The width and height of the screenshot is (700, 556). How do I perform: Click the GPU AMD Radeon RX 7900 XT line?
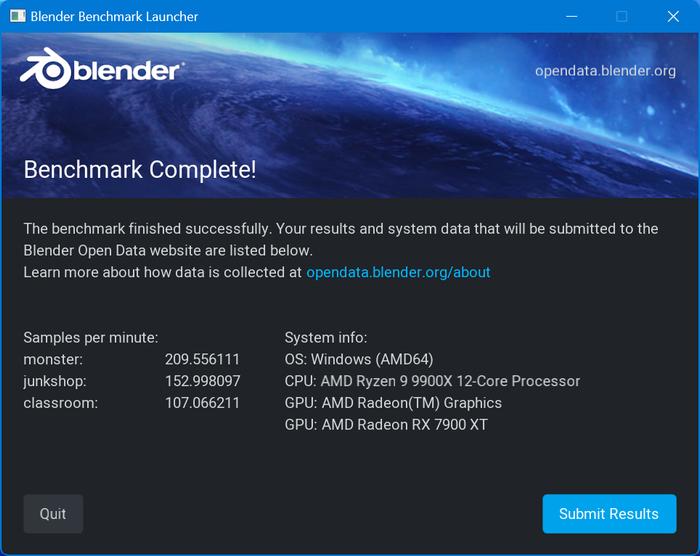[x=386, y=425]
